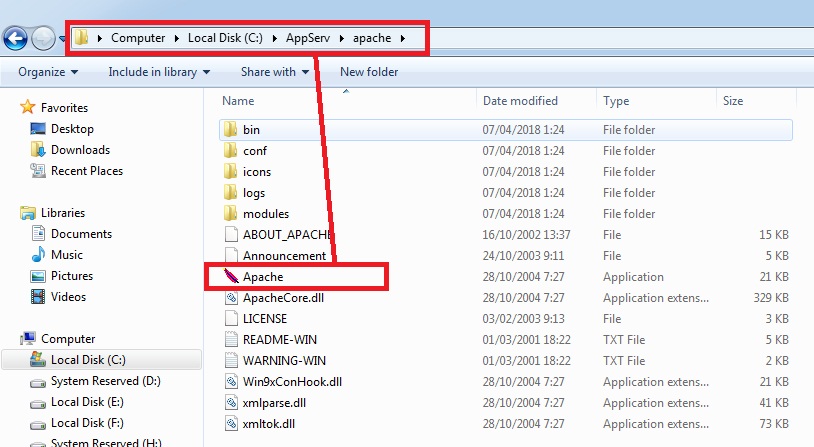
Task: Click the Local Disk (C:) drive icon
Action: (x=38, y=359)
